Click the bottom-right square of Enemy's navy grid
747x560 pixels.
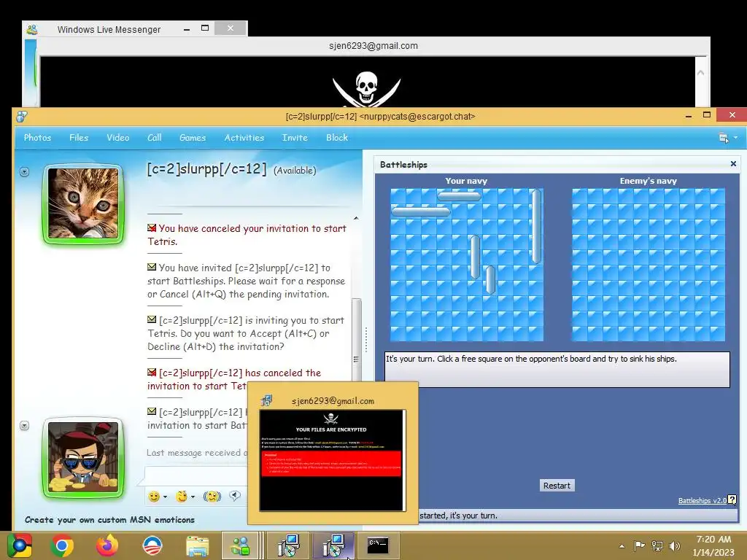(x=718, y=333)
